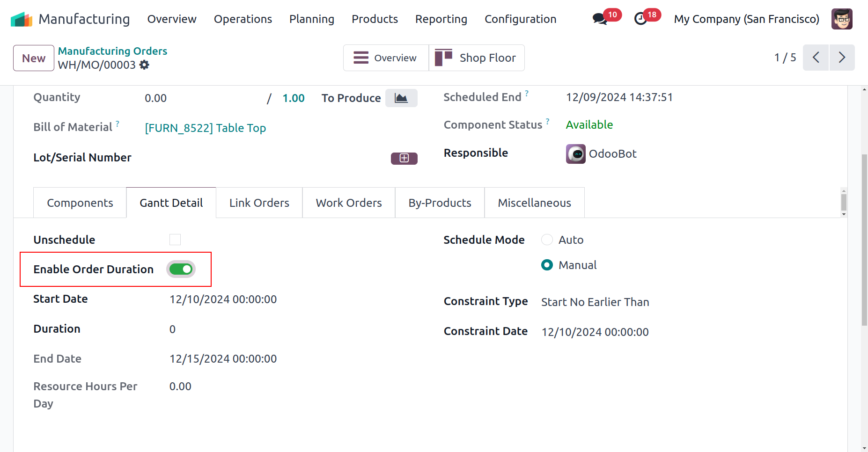Open company switcher My Company (San Francisco)
The image size is (868, 452).
(746, 19)
